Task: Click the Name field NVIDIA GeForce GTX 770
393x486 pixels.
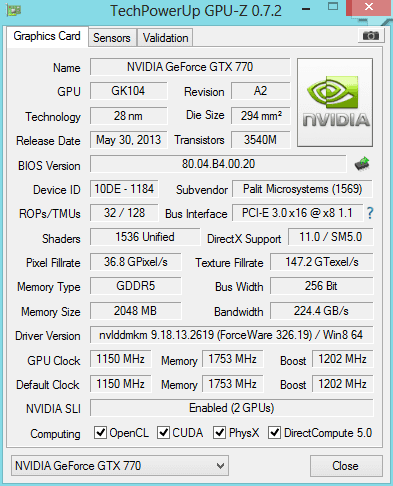Action: [190, 67]
